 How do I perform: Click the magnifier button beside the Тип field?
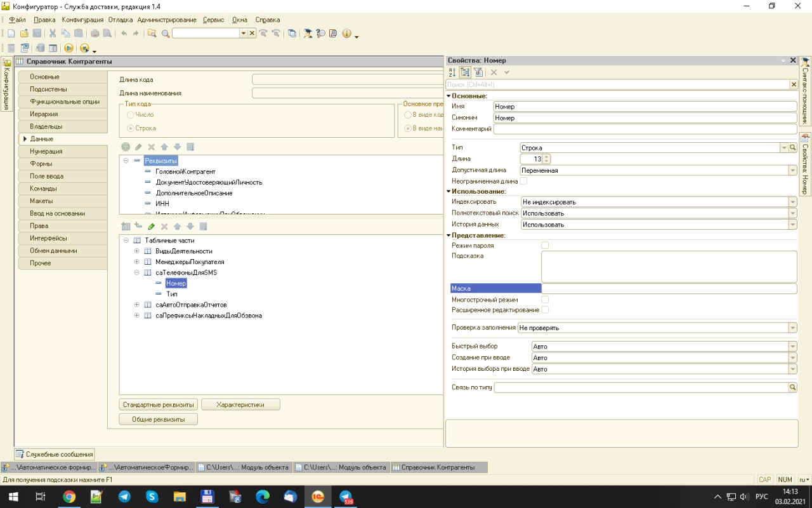(792, 148)
